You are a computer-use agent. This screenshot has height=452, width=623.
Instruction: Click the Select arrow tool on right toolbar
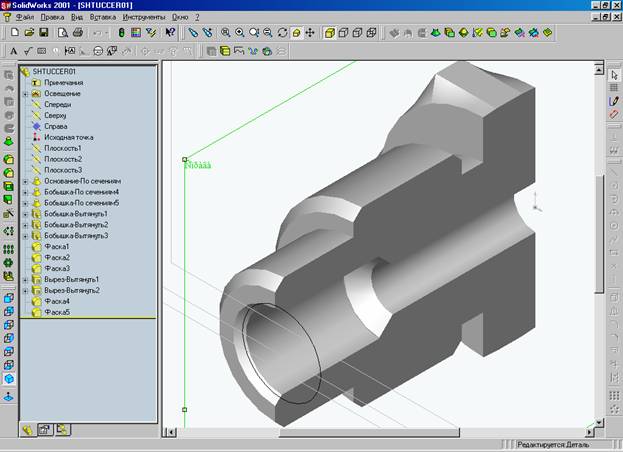tap(614, 74)
